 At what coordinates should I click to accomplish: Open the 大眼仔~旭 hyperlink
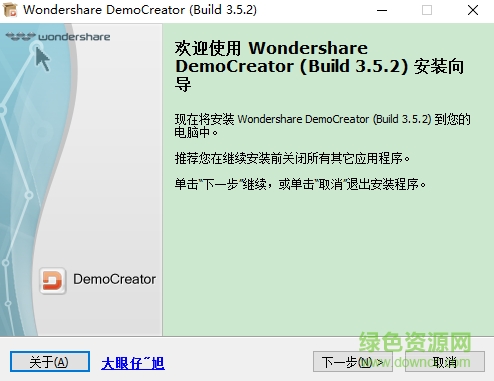pos(133,363)
